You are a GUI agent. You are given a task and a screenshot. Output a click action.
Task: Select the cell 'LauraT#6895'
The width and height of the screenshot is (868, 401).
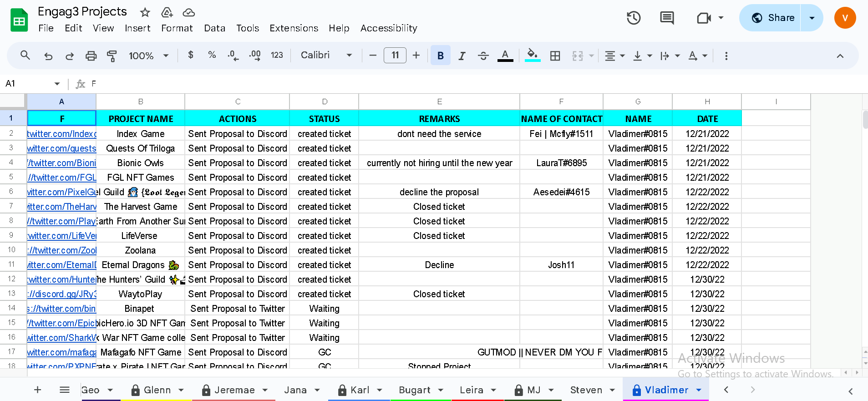(561, 163)
